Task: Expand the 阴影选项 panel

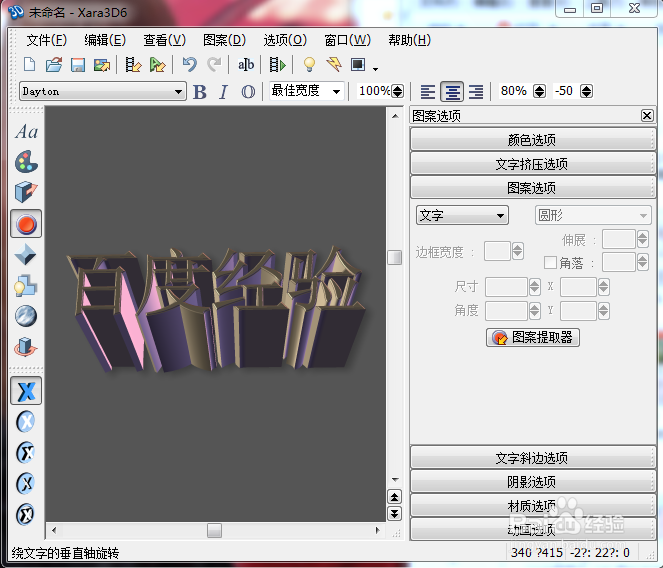Action: tap(532, 482)
